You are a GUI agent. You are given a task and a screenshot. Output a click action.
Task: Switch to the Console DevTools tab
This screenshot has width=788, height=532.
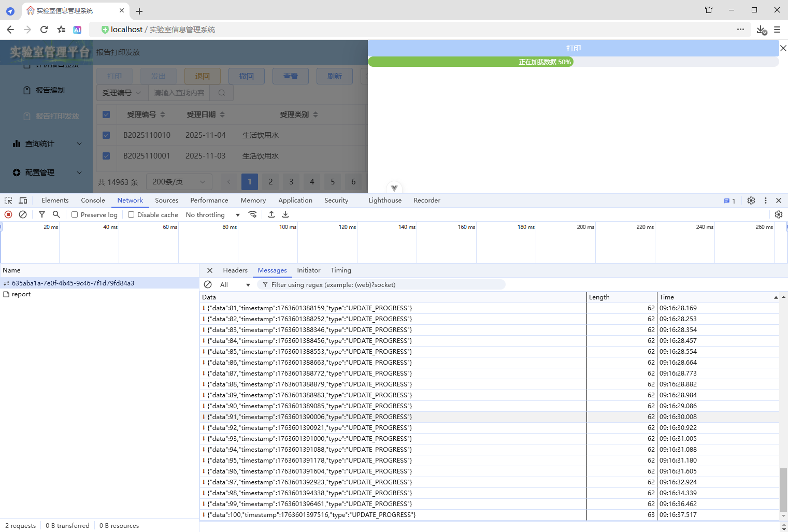click(x=93, y=200)
